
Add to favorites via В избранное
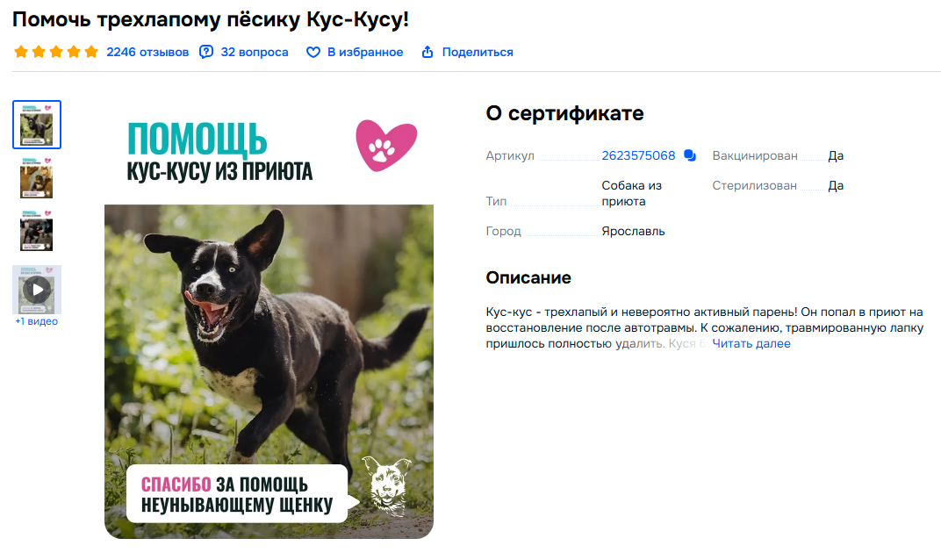pyautogui.click(x=365, y=52)
